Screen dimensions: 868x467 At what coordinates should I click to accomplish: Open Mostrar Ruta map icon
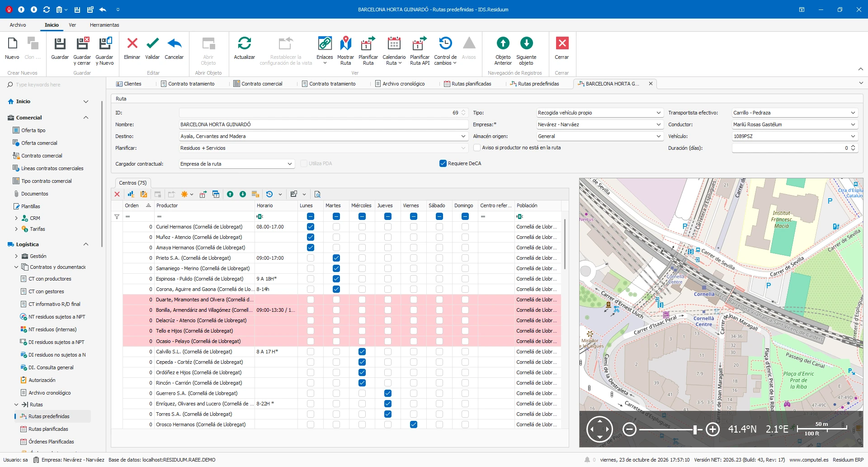click(345, 51)
